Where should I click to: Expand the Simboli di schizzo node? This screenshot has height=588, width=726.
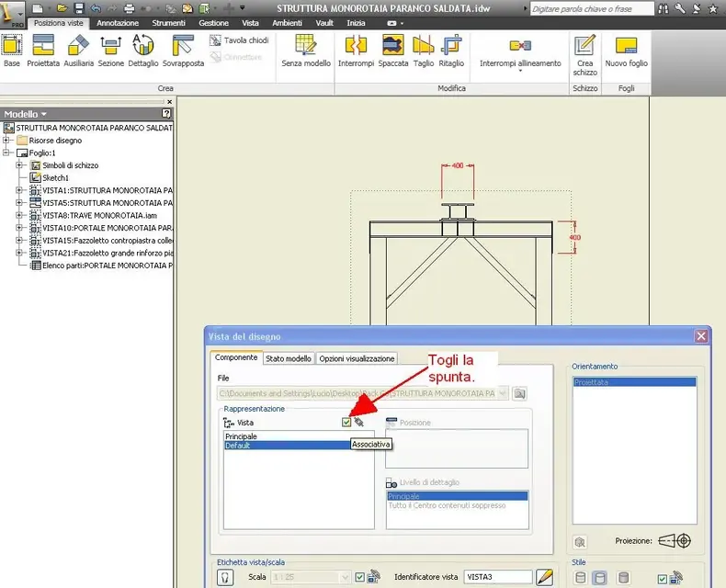(19, 164)
